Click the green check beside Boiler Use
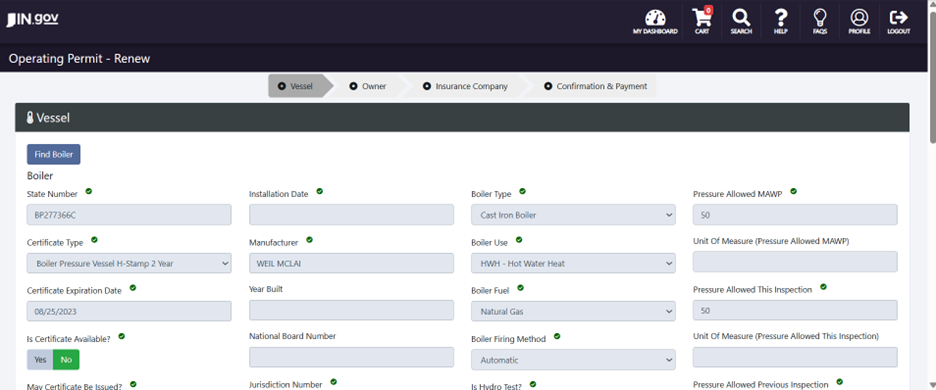The image size is (936, 390). [519, 239]
